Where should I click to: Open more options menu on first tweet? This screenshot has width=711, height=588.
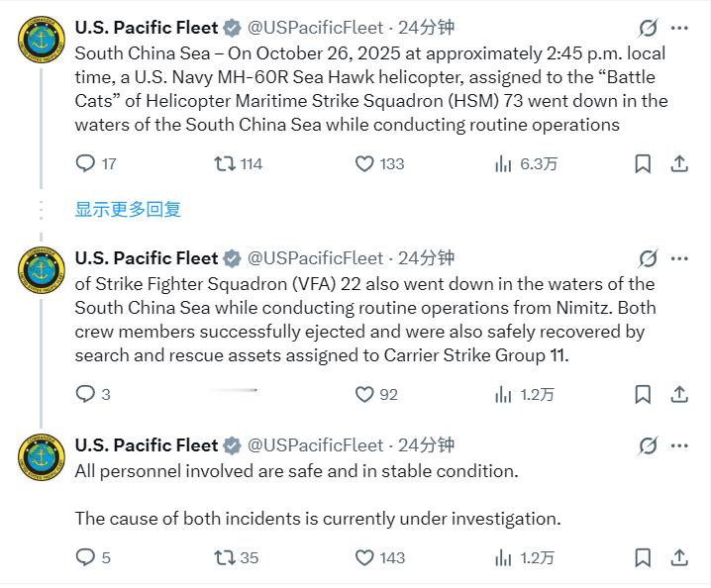click(x=679, y=28)
